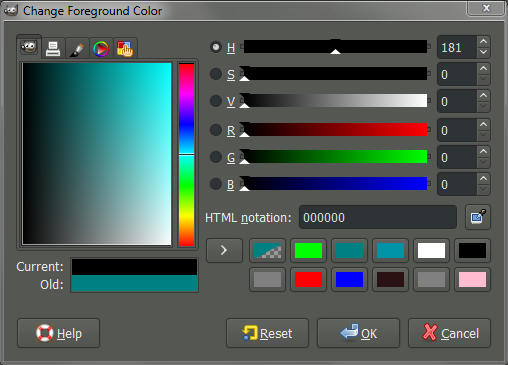The width and height of the screenshot is (508, 365).
Task: Click the Old teal color preview
Action: click(134, 283)
